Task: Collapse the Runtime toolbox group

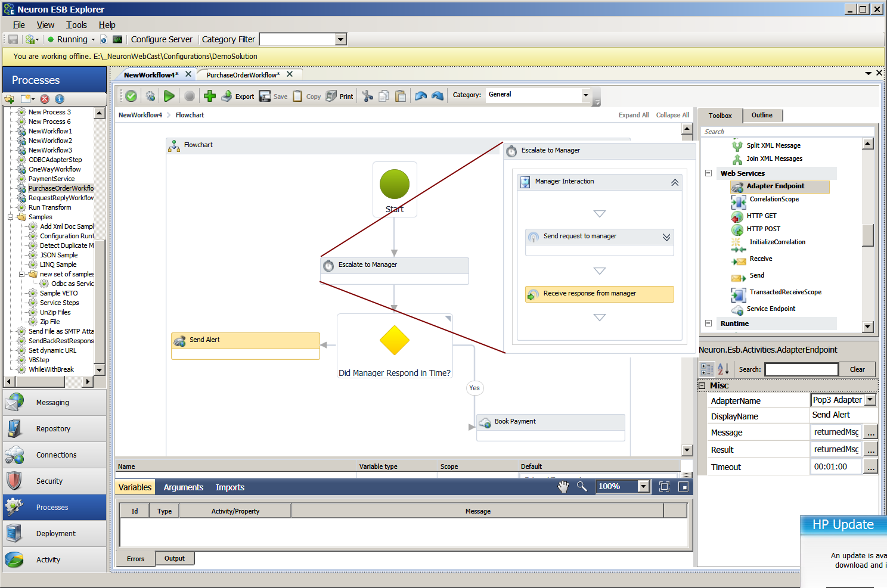Action: point(708,323)
